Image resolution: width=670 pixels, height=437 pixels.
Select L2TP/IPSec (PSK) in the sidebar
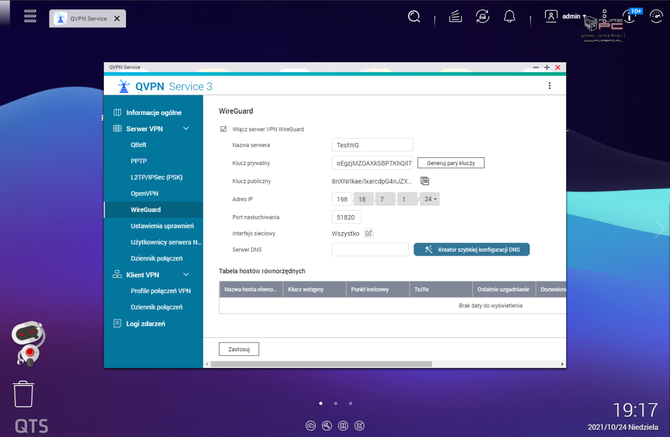156,177
